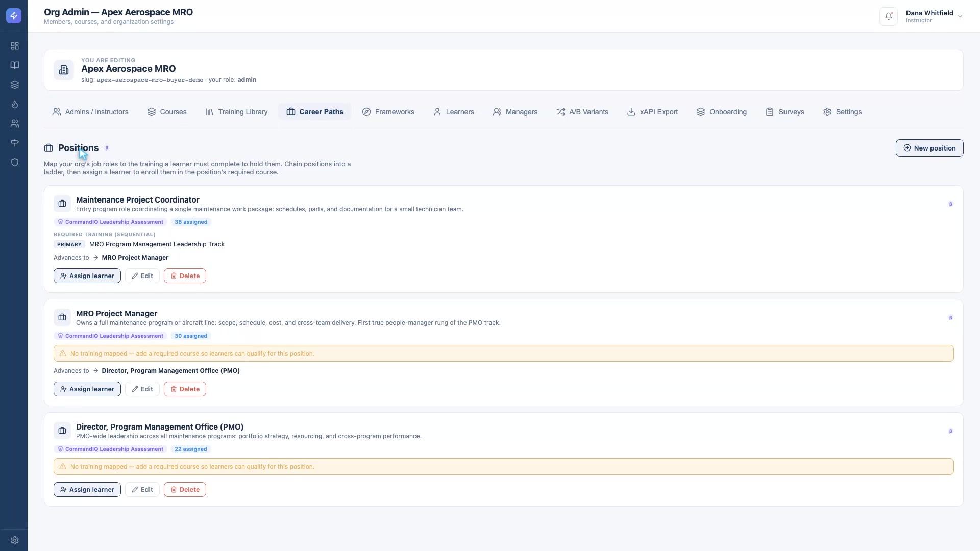980x551 pixels.
Task: Click the organization building icon
Action: [64, 70]
